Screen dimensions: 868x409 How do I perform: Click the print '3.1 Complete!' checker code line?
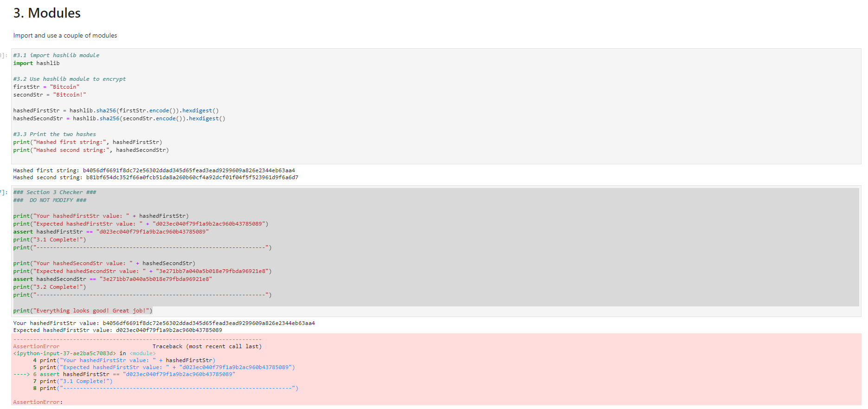[x=50, y=240]
